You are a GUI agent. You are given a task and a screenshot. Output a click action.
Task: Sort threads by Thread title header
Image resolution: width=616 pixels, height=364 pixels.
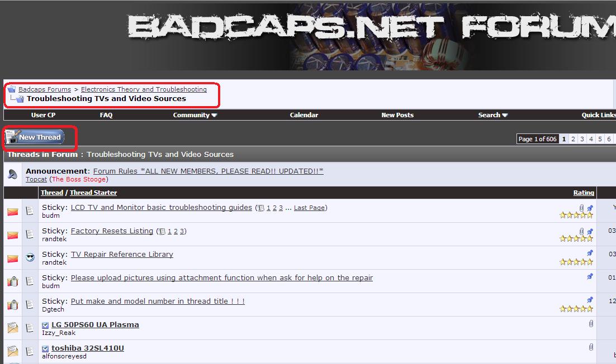pos(52,193)
